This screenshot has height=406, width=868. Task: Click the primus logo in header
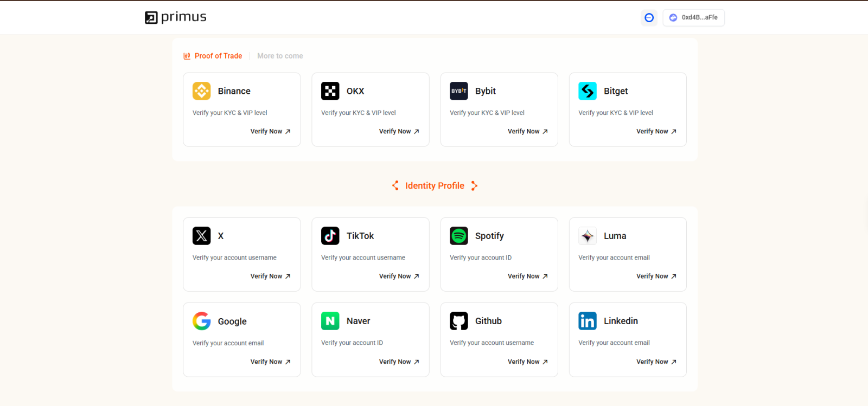click(x=175, y=17)
